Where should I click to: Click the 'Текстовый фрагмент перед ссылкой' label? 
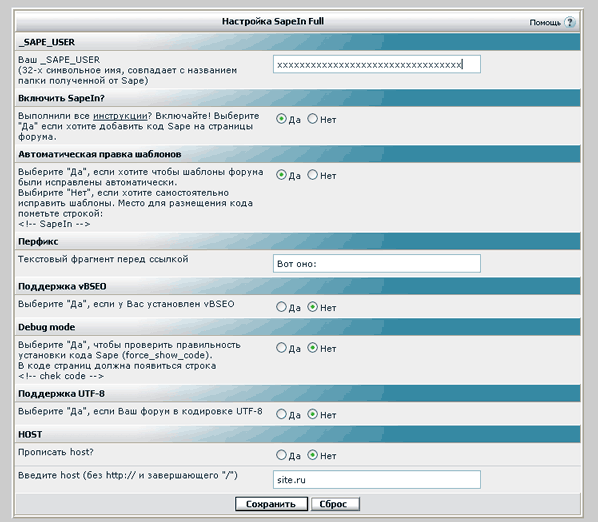[103, 259]
